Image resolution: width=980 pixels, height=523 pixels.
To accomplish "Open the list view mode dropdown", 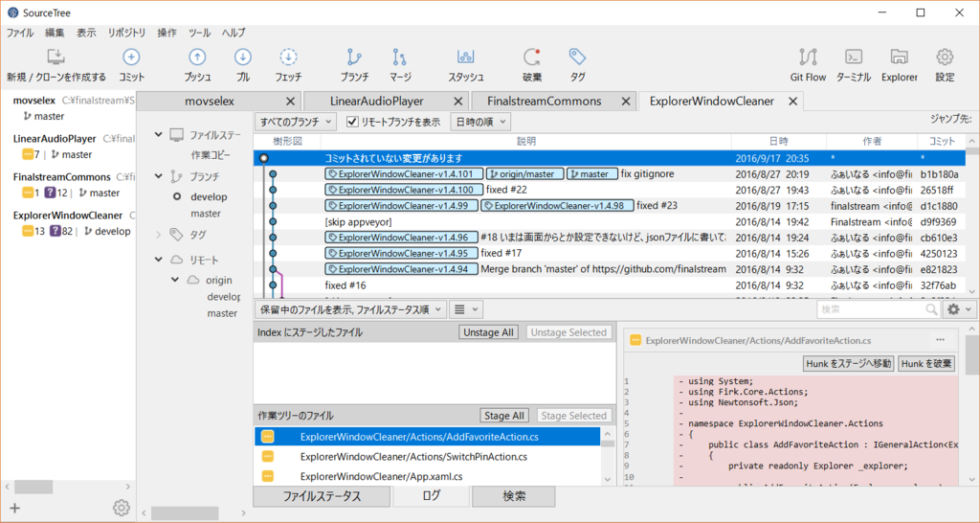I will [466, 309].
